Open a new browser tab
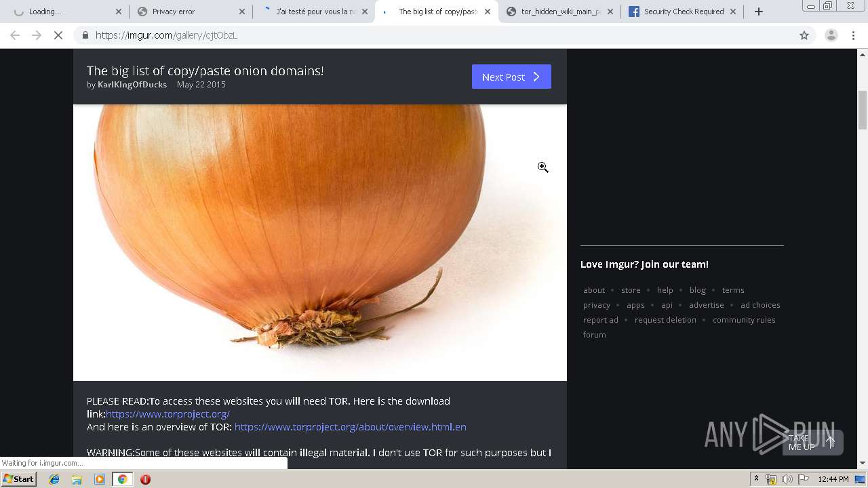 [x=759, y=12]
